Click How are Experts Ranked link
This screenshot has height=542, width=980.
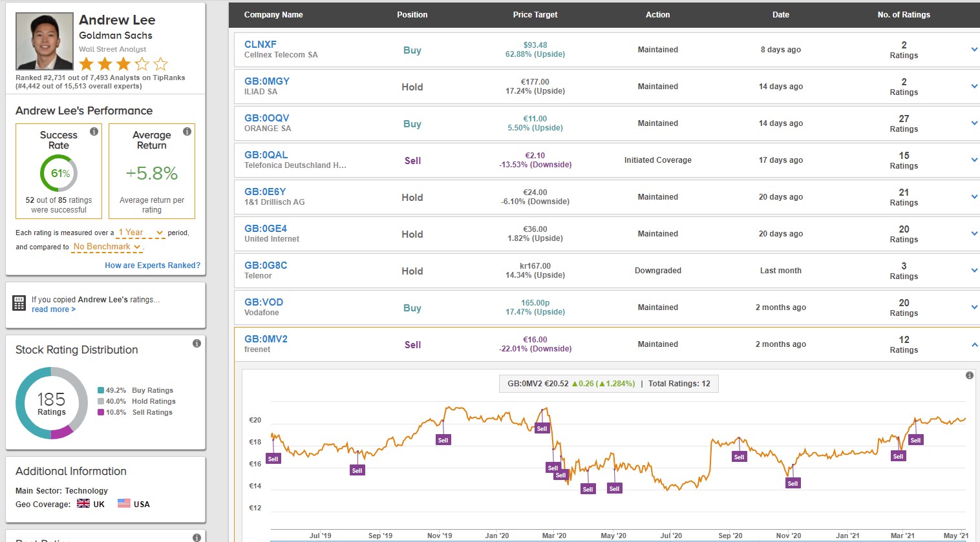click(x=153, y=266)
